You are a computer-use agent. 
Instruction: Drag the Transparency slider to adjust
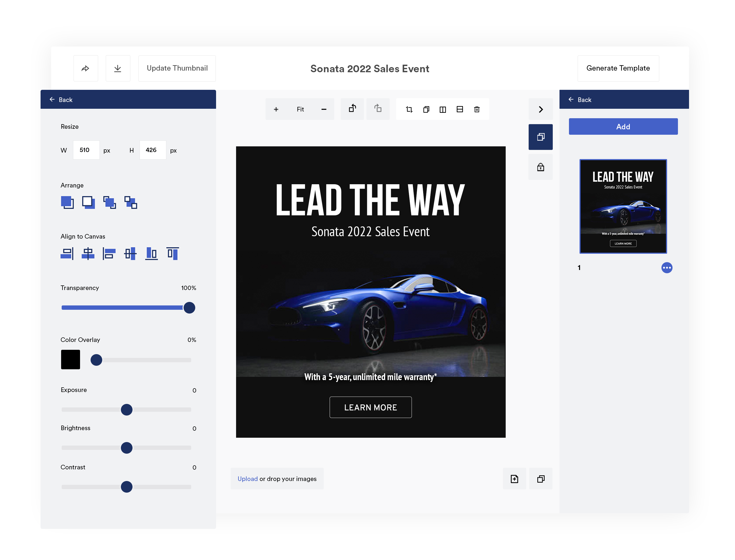click(190, 308)
